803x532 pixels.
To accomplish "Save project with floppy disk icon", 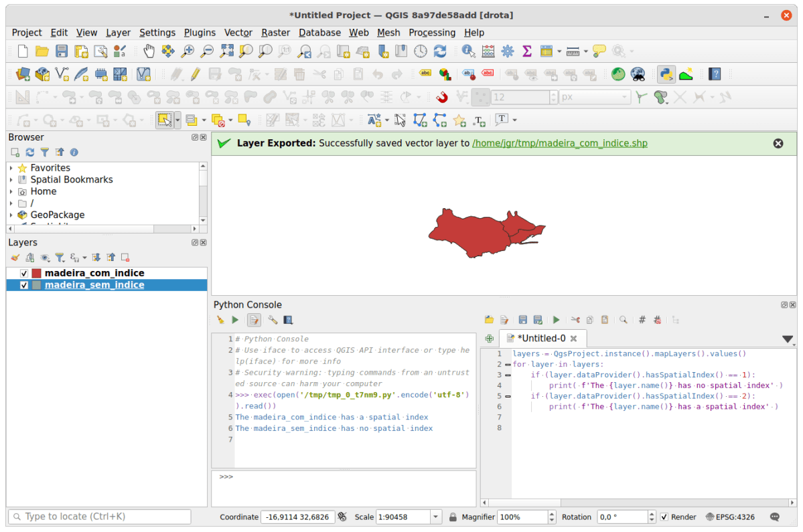I will coord(62,51).
